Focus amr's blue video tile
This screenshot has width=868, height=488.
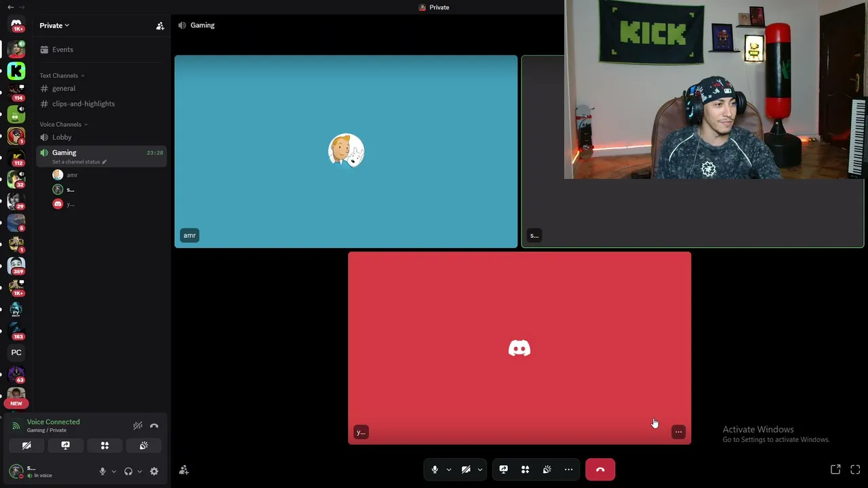pos(346,152)
